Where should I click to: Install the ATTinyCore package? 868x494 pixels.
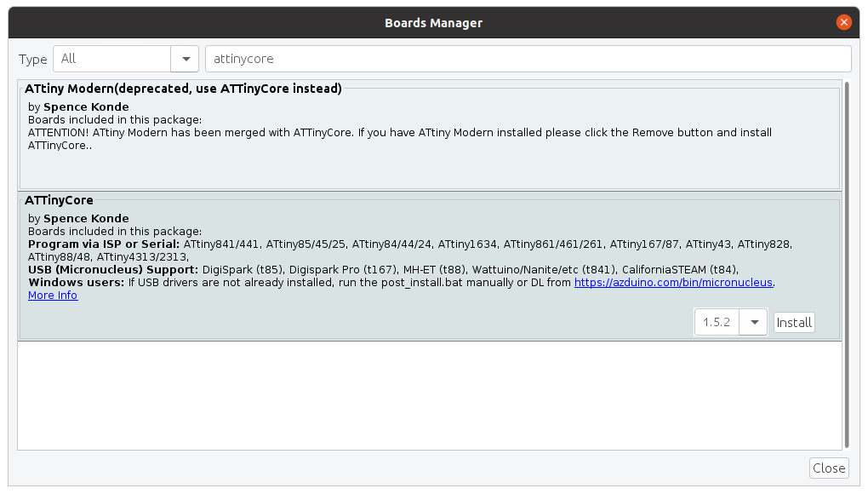794,322
